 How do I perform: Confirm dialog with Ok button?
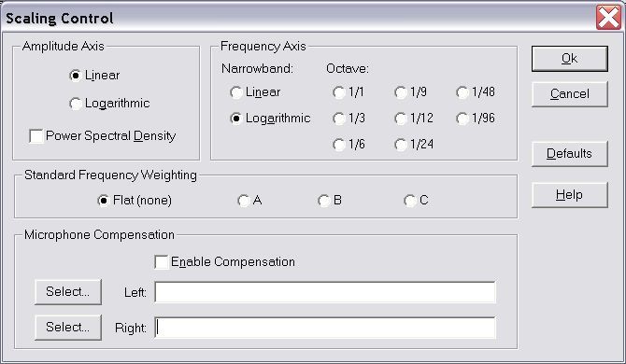[570, 59]
